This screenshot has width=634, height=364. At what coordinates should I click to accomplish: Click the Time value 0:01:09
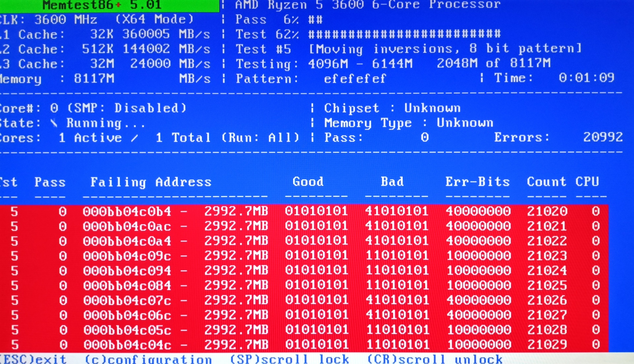(586, 78)
